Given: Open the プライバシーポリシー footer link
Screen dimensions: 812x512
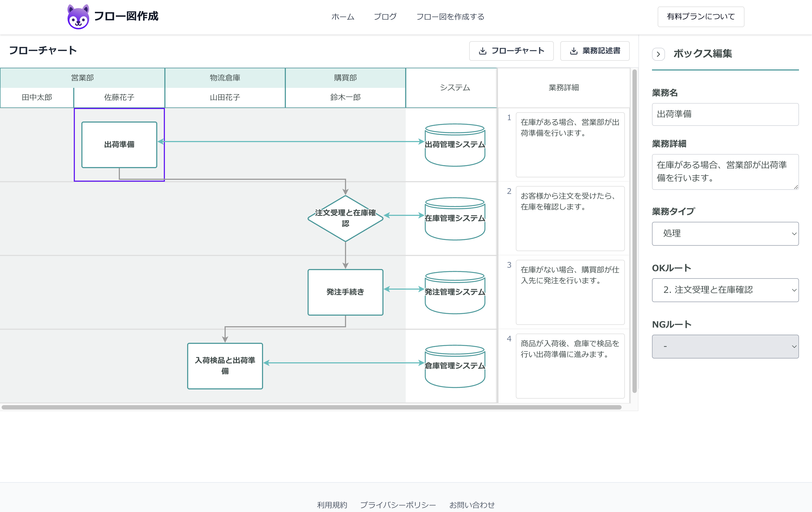Looking at the screenshot, I should coord(398,505).
